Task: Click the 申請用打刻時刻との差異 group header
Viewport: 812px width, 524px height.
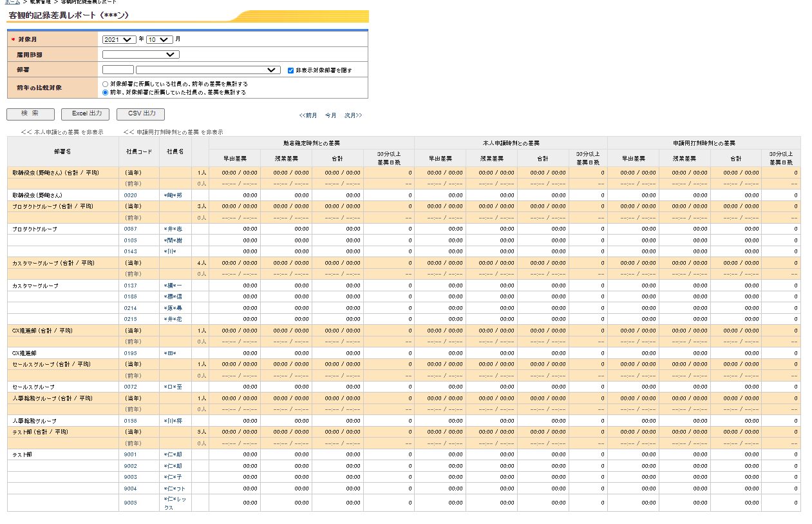Action: [x=704, y=143]
